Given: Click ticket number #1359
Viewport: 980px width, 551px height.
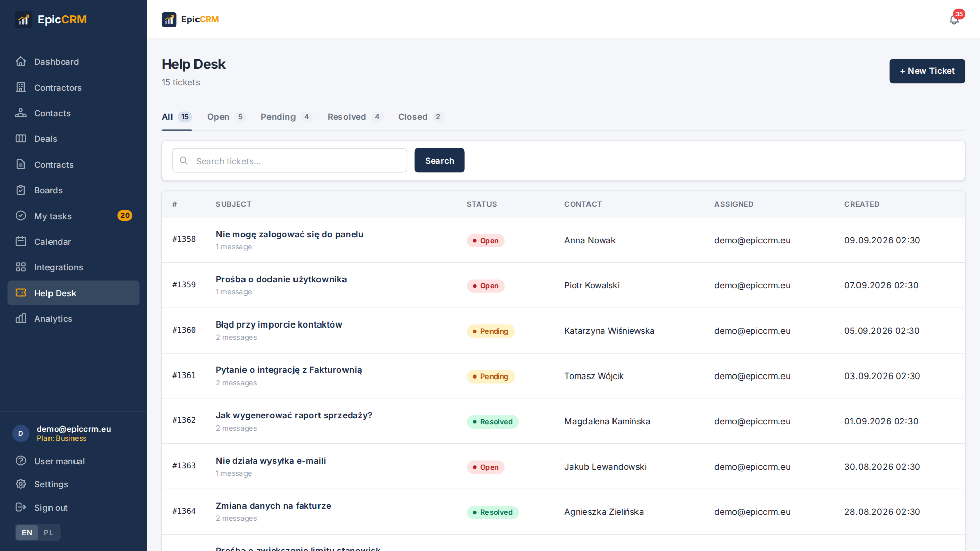Looking at the screenshot, I should pyautogui.click(x=184, y=284).
